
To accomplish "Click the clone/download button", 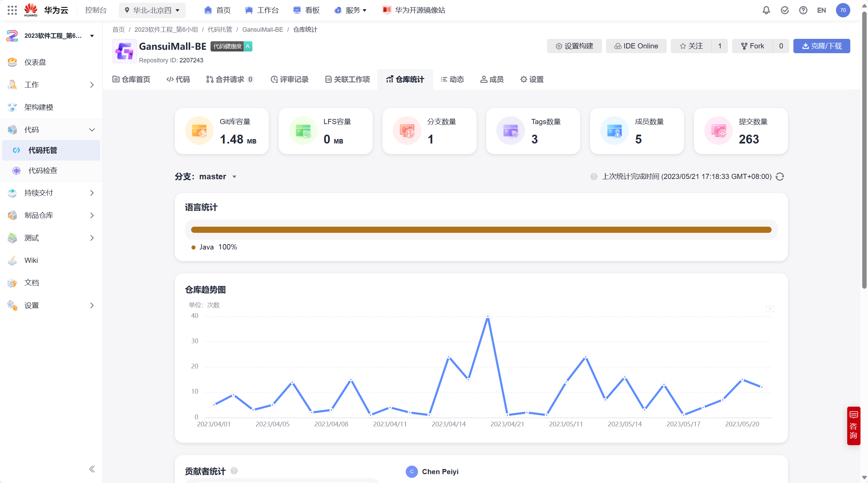I will (x=821, y=46).
